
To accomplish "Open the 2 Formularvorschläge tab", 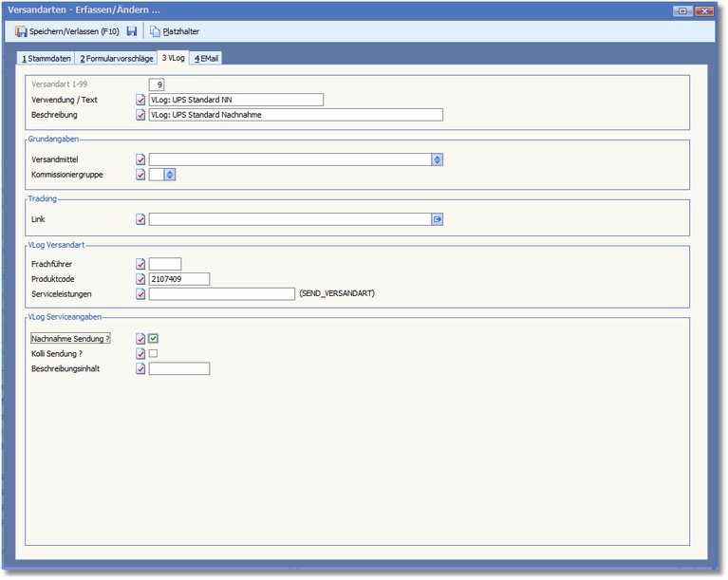I will 116,58.
